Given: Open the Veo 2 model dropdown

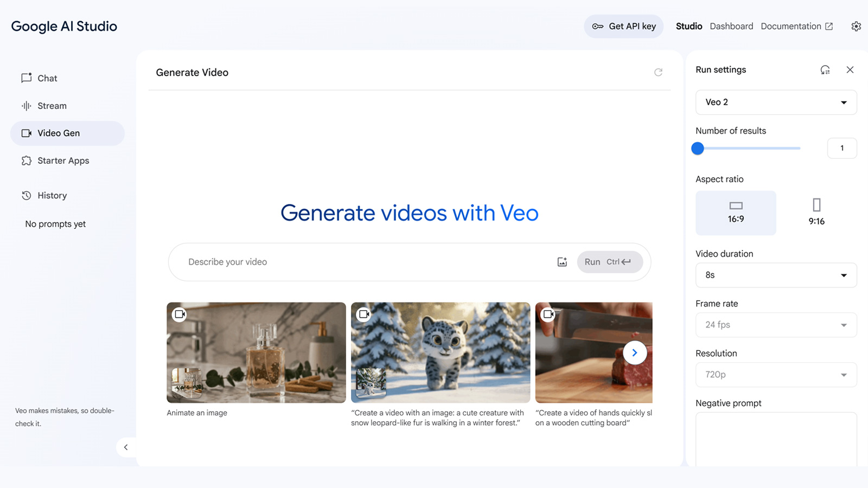Looking at the screenshot, I should point(776,102).
